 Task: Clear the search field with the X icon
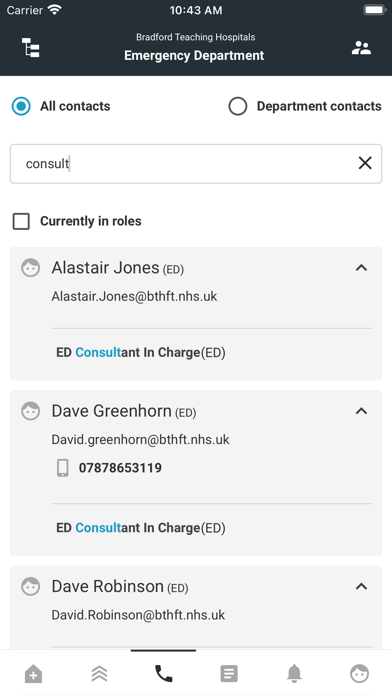(x=365, y=163)
